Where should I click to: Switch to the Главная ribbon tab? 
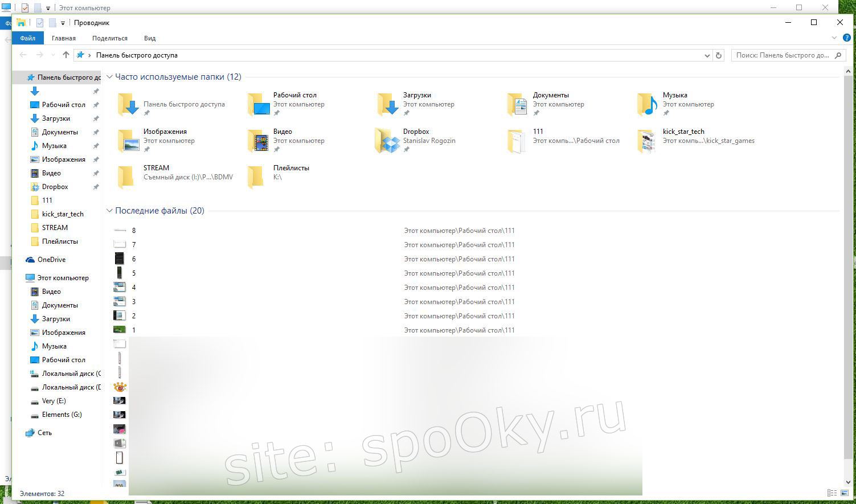[64, 38]
